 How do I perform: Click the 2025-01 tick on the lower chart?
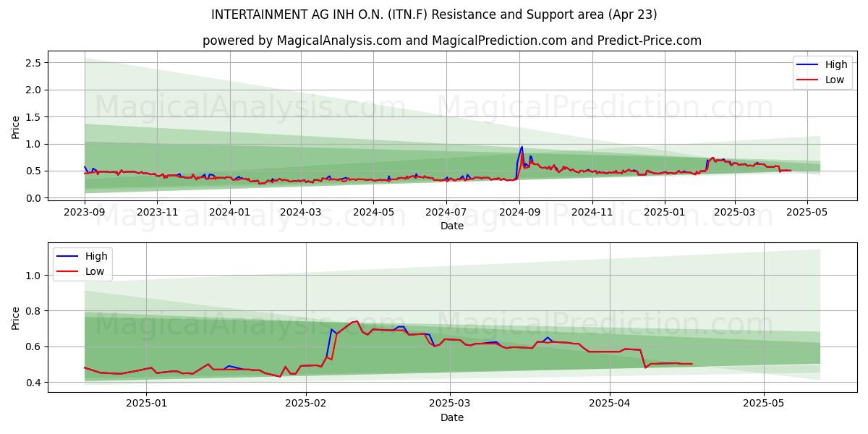146,404
